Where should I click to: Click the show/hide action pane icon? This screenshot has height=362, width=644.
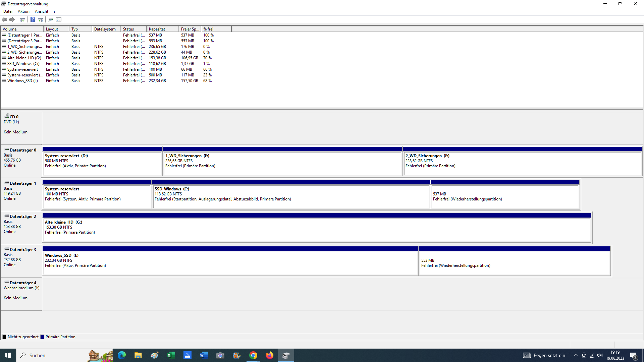click(x=41, y=20)
